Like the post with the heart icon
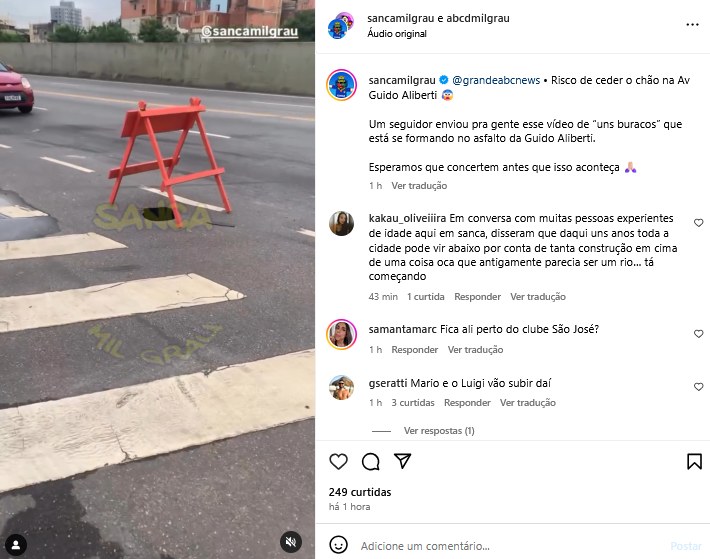Image resolution: width=710 pixels, height=559 pixels. 338,461
